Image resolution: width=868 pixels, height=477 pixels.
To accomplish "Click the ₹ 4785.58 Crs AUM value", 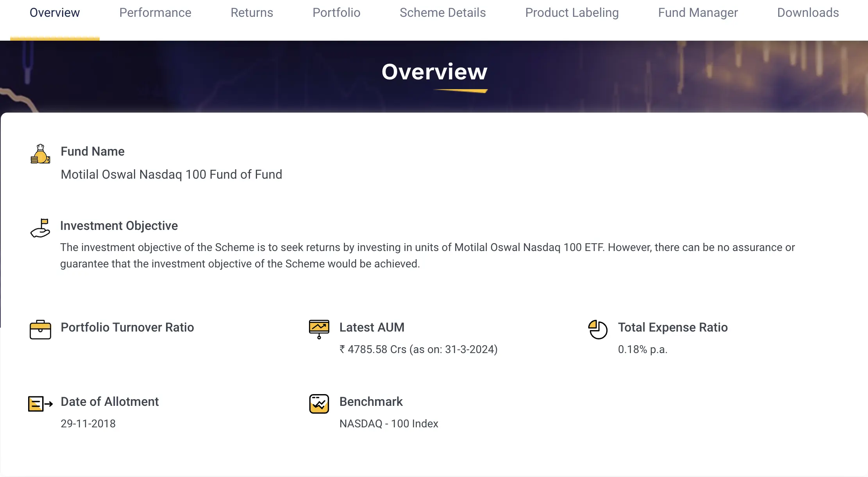I will point(418,349).
